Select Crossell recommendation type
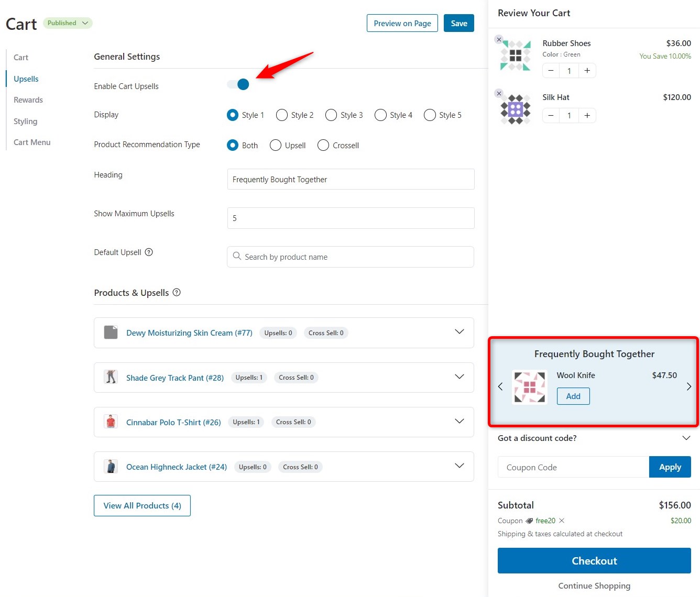Viewport: 700px width, 597px height. click(323, 145)
